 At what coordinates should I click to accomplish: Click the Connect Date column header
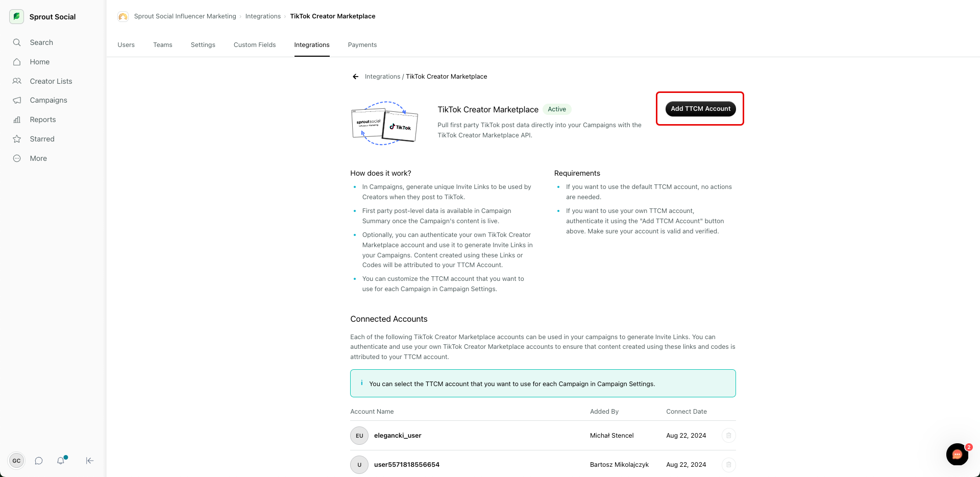[687, 412]
